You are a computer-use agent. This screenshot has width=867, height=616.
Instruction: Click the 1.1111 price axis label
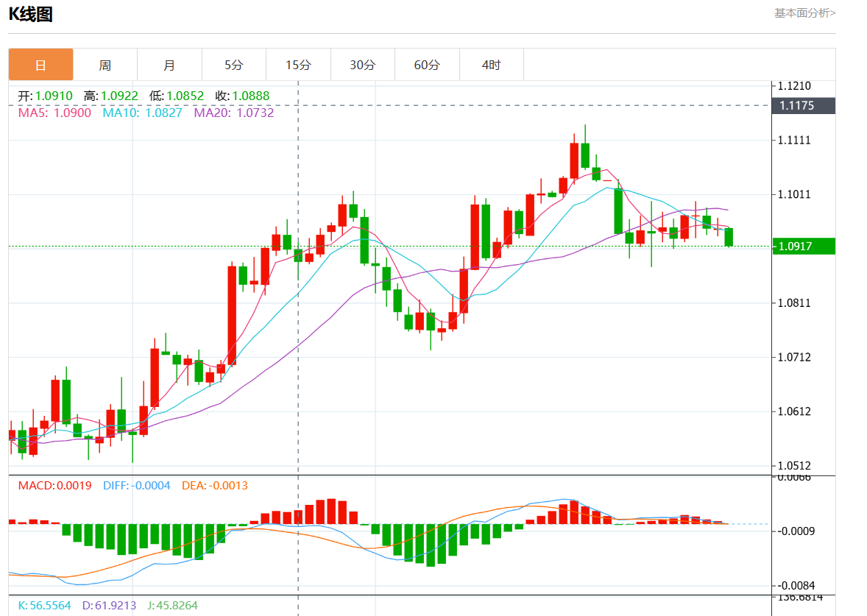(x=794, y=140)
